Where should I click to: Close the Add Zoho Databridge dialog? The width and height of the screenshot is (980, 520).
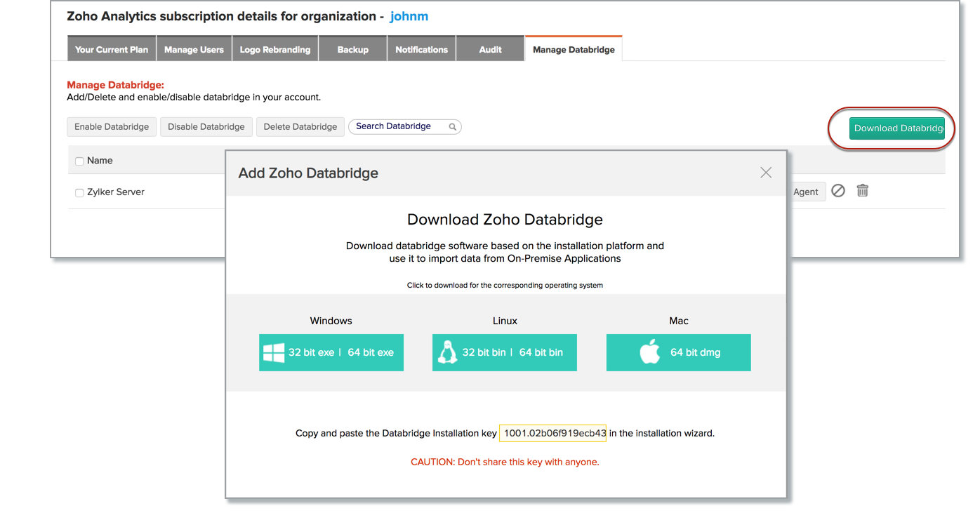(x=766, y=173)
